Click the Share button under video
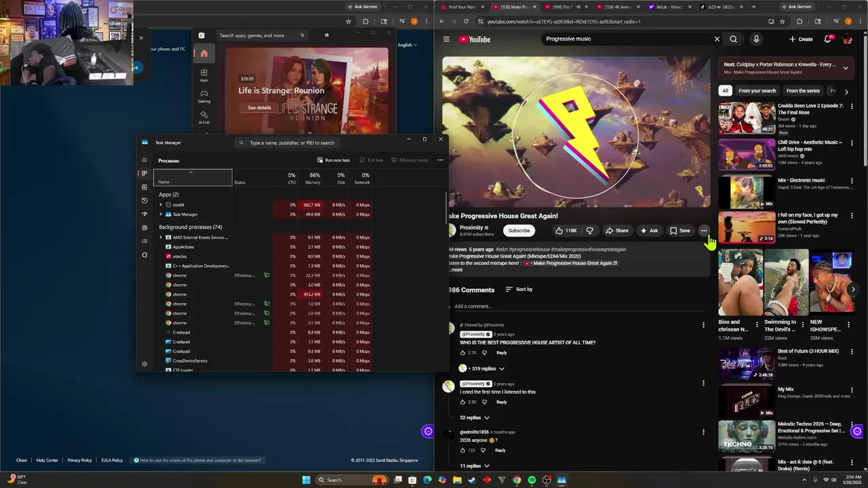This screenshot has height=488, width=868. point(617,230)
